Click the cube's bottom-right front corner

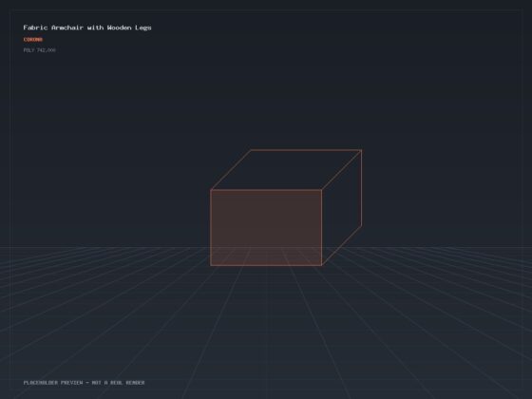click(x=322, y=265)
